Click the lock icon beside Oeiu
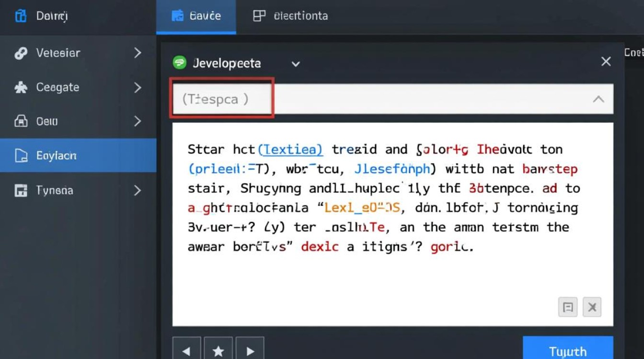The height and width of the screenshot is (359, 644). pos(21,122)
